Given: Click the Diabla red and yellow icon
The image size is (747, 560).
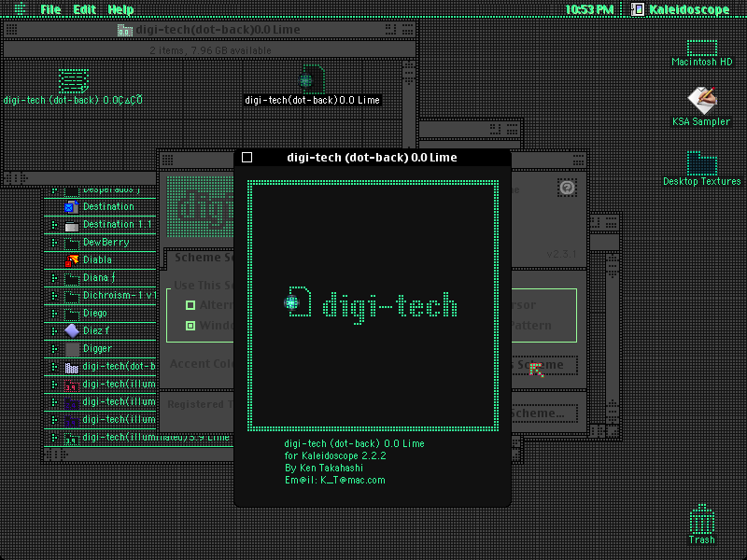Looking at the screenshot, I should [x=72, y=260].
